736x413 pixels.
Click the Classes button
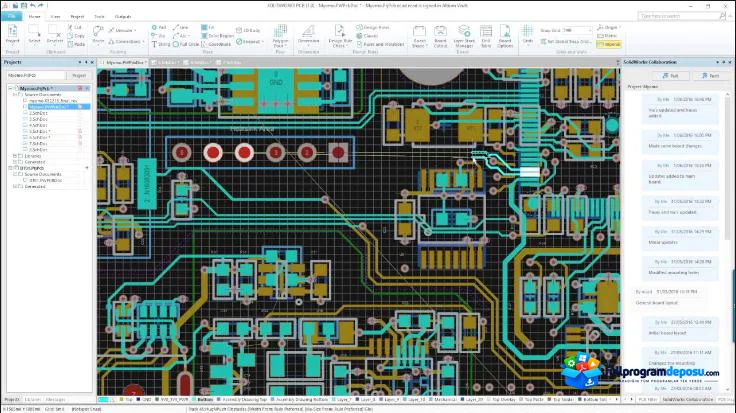pos(367,36)
